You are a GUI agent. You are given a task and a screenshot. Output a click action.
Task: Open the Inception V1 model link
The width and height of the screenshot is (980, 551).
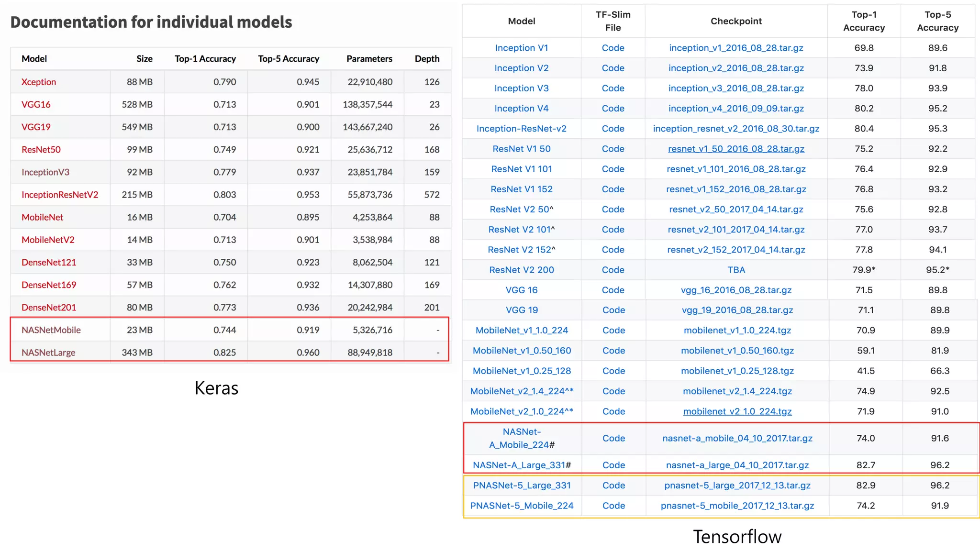tap(522, 48)
